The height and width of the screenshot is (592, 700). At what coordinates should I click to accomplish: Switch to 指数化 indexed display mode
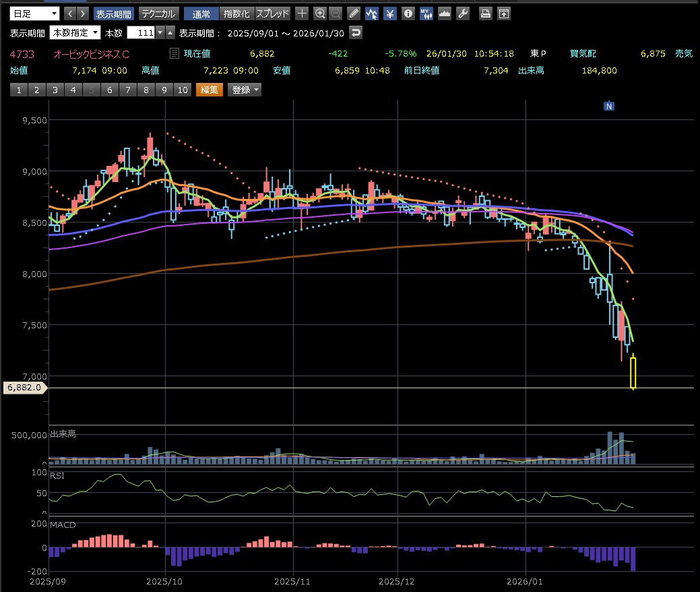coord(236,13)
